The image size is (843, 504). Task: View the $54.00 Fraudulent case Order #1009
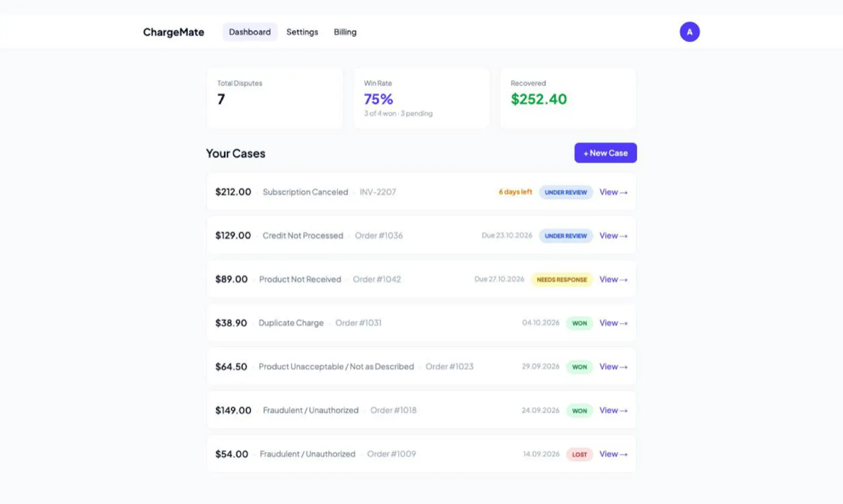[x=613, y=454]
